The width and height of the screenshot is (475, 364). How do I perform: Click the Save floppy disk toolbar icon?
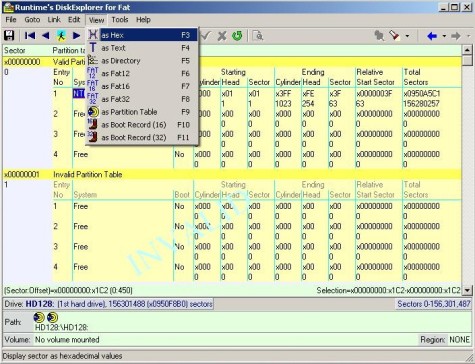coord(9,35)
